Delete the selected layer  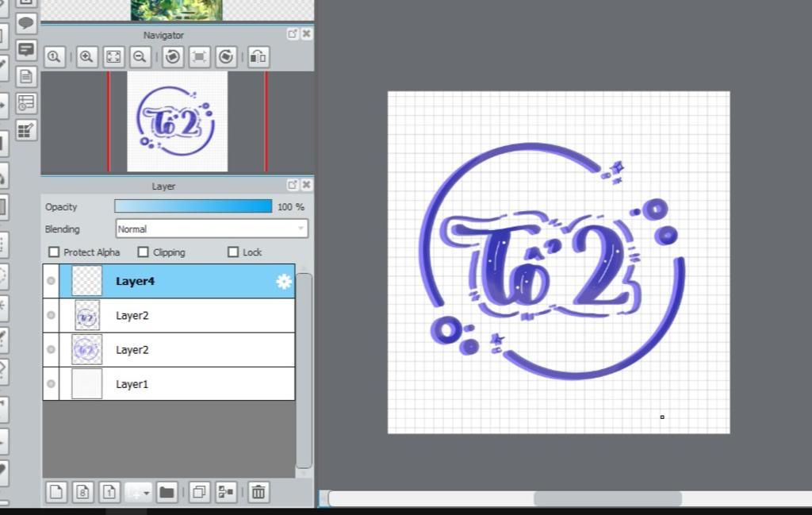[x=259, y=492]
